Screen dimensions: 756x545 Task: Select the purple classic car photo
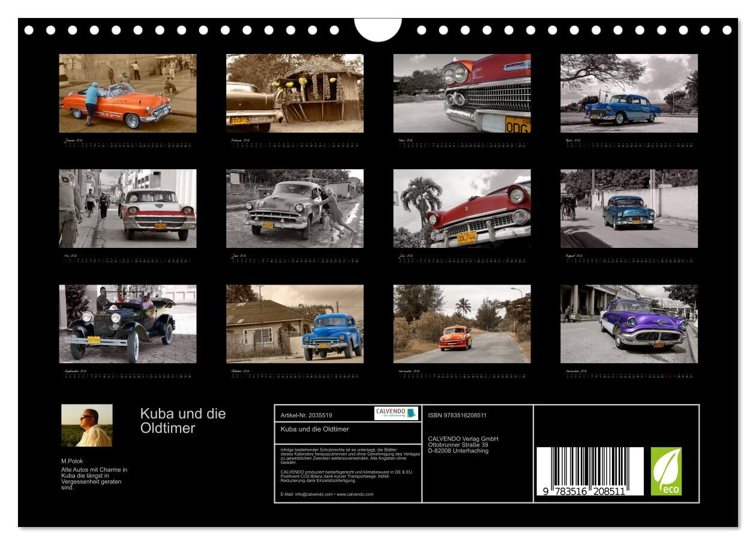629,324
